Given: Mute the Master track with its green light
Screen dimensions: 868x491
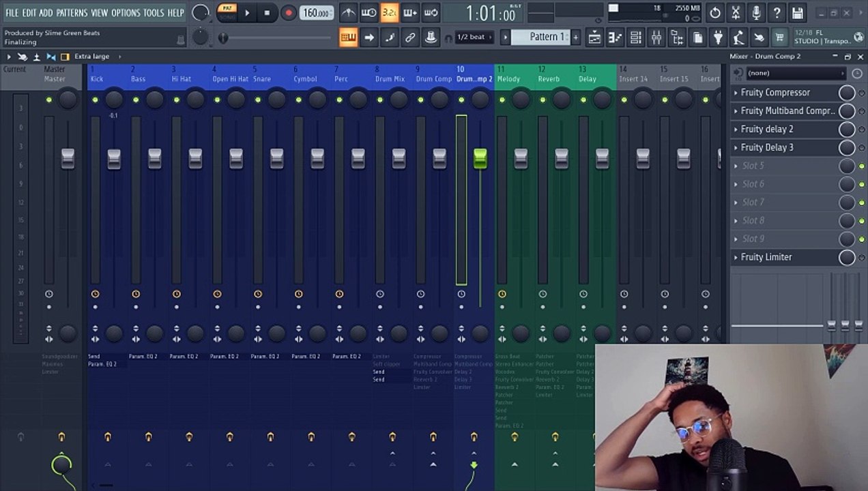Looking at the screenshot, I should click(49, 100).
